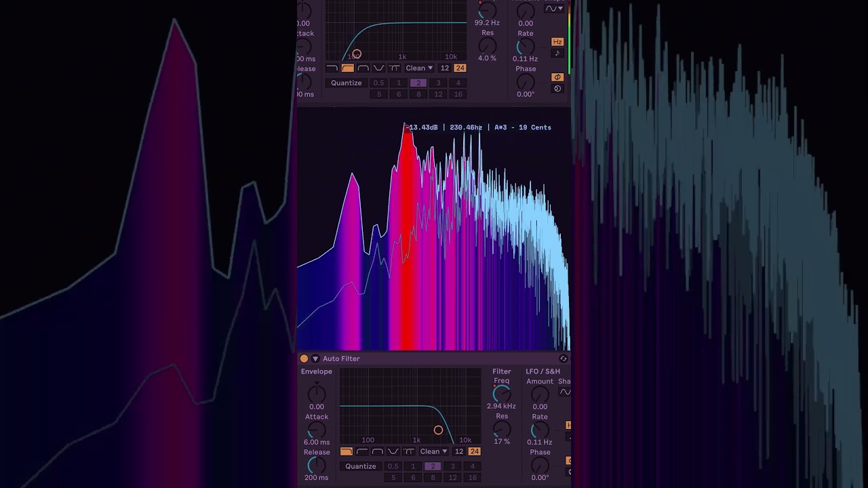
Task: Select low-pass filter type on 99.2 Hz filter
Action: (x=332, y=68)
